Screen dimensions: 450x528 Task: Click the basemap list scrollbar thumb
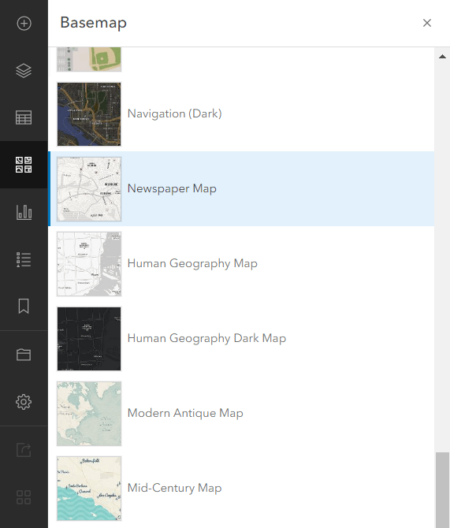pyautogui.click(x=442, y=490)
